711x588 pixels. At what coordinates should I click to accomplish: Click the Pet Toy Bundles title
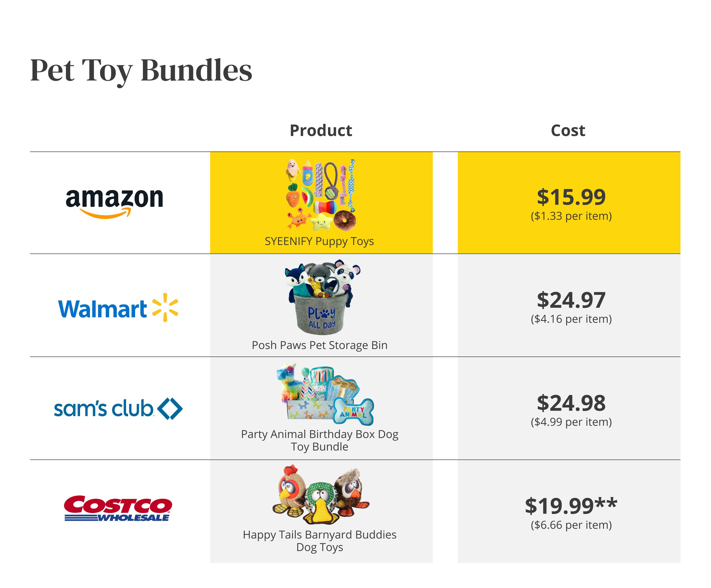click(x=141, y=71)
